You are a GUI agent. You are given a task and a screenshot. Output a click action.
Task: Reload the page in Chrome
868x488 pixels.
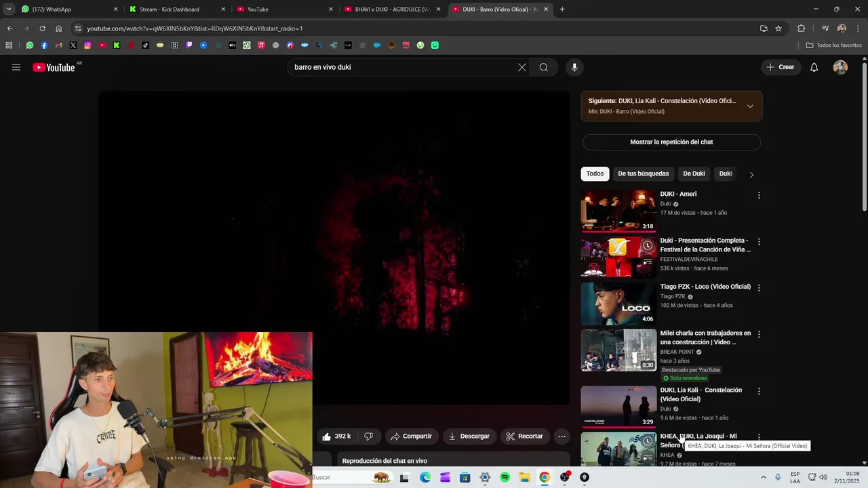pyautogui.click(x=42, y=28)
